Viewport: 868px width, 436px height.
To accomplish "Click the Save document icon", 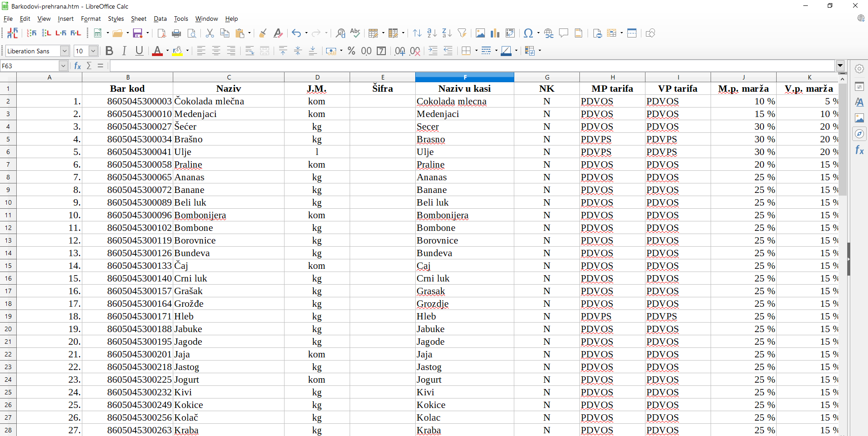I will point(138,33).
